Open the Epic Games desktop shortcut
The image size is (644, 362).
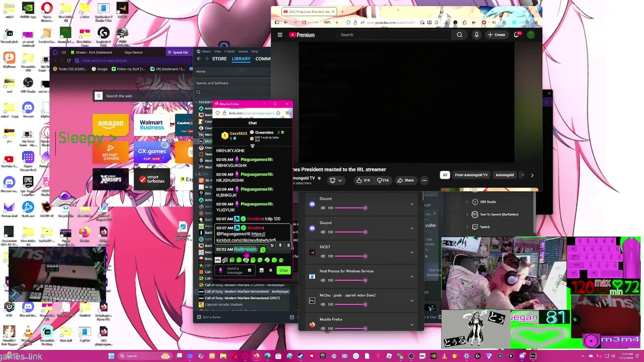28,185
